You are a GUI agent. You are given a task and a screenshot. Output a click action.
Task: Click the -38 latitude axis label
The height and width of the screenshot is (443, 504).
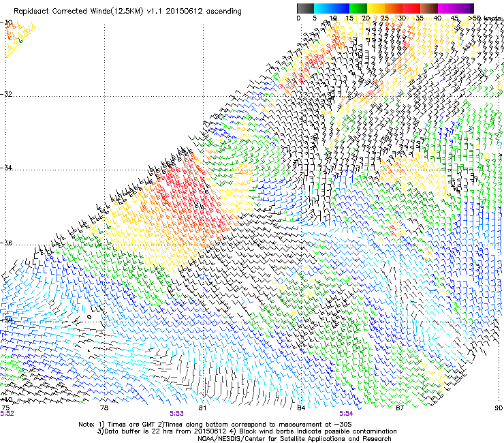(x=6, y=320)
